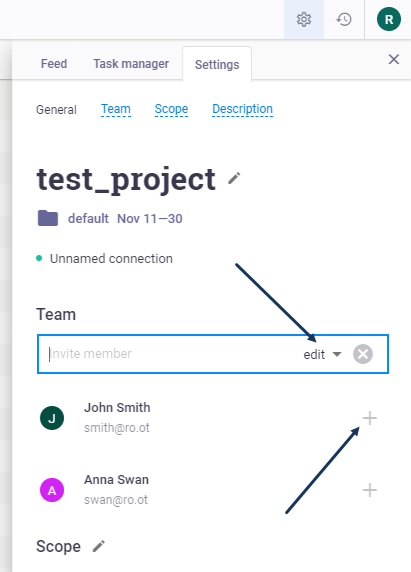Viewport: 411px width, 572px height.
Task: Close the settings side panel
Action: (394, 59)
